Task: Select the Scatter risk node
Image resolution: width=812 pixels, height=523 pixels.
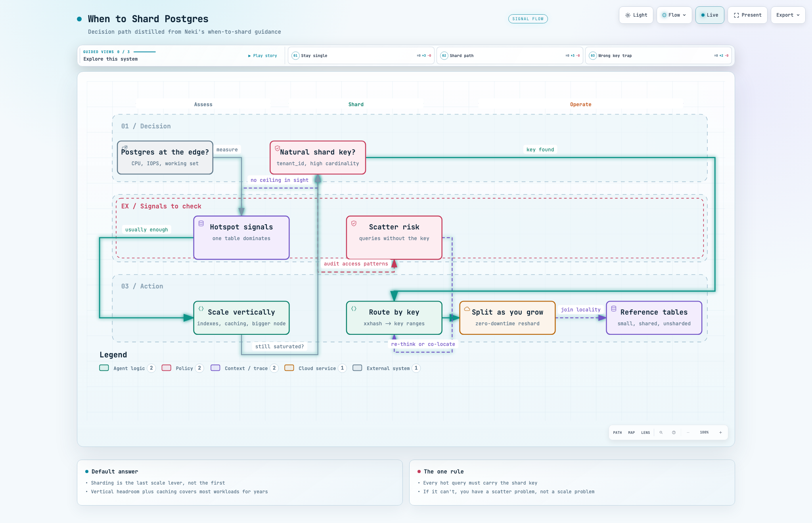Action: [394, 238]
